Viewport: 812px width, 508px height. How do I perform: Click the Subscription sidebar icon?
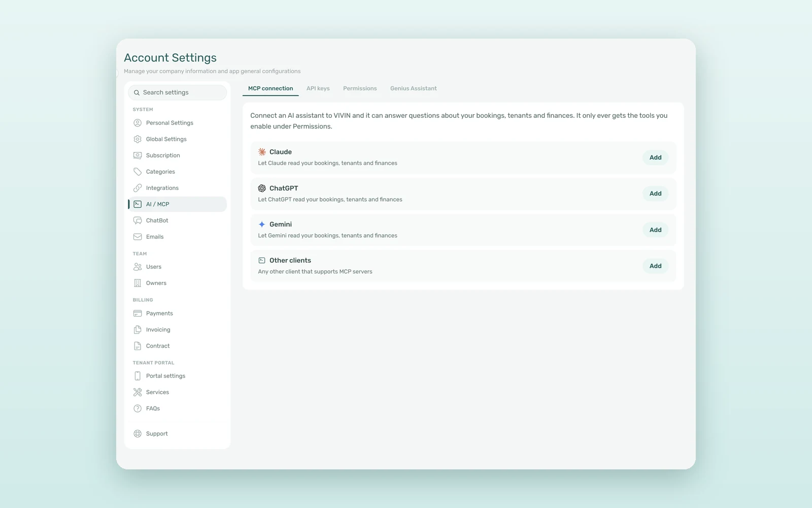click(x=138, y=155)
